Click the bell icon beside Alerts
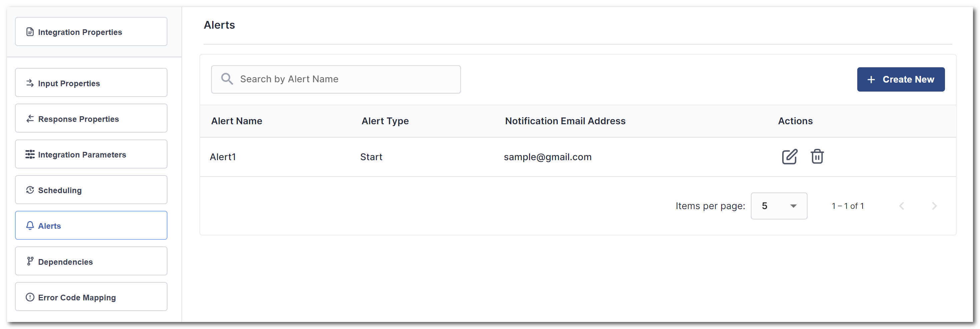The image size is (980, 329). (30, 226)
